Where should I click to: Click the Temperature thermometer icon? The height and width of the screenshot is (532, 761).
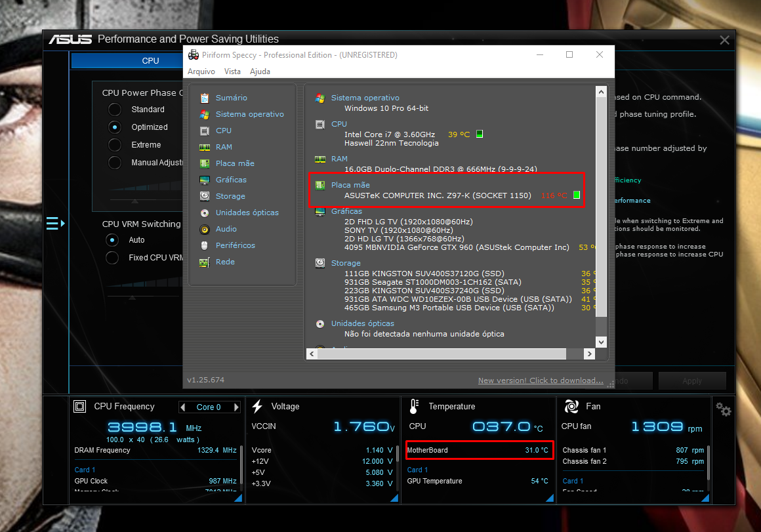coord(414,406)
